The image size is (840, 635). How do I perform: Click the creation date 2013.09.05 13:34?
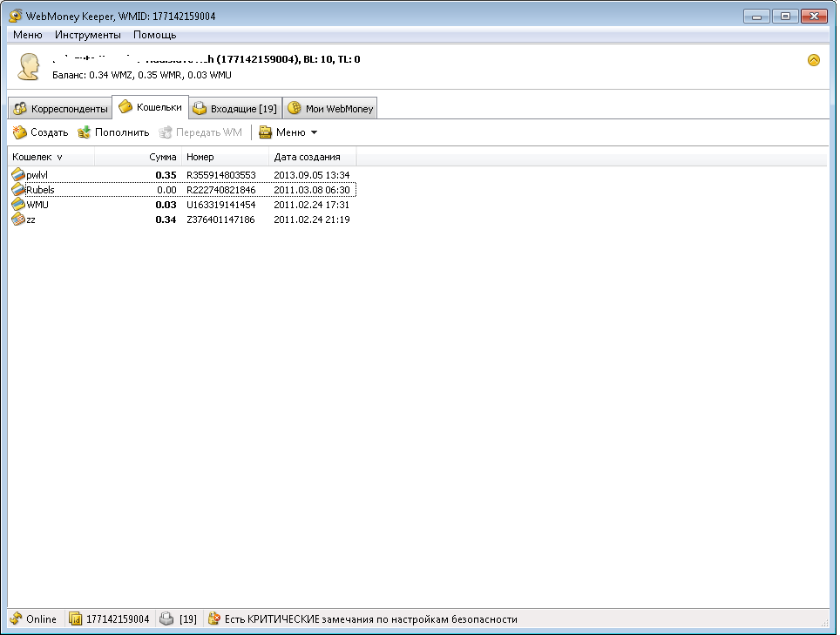(312, 175)
